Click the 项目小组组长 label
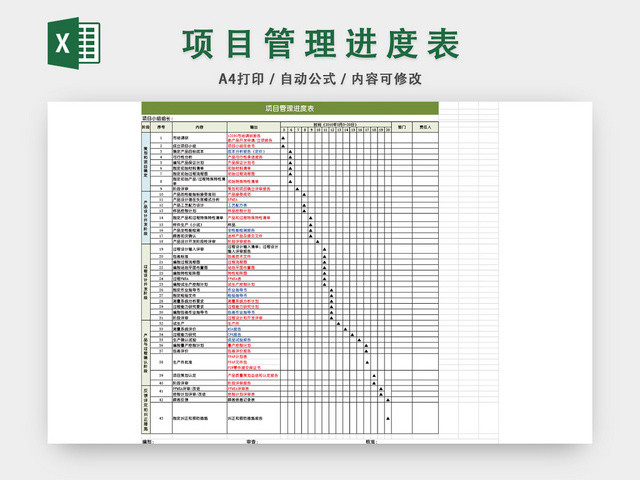The width and height of the screenshot is (640, 480). click(157, 118)
